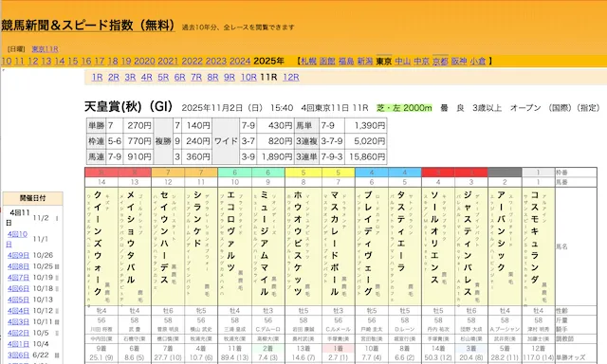607x364 pixels.
Task: Switch to race 4R tab
Action: point(147,78)
